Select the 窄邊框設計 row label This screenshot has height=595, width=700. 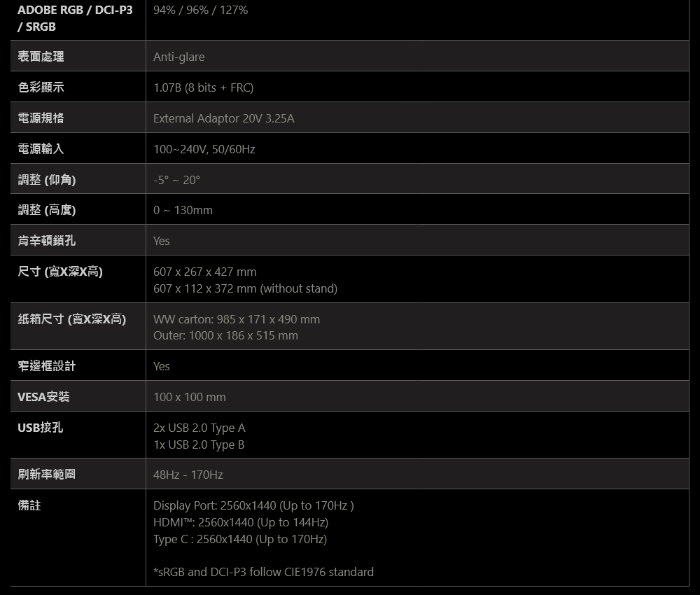(47, 366)
